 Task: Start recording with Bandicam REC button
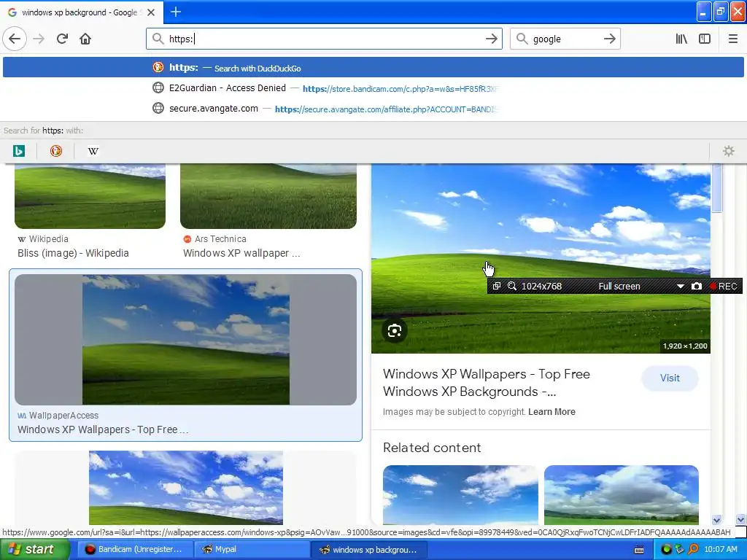pos(723,286)
